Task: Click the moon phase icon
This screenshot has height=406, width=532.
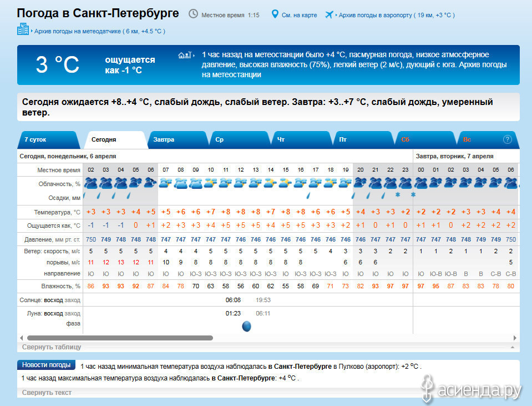Action: point(247,327)
